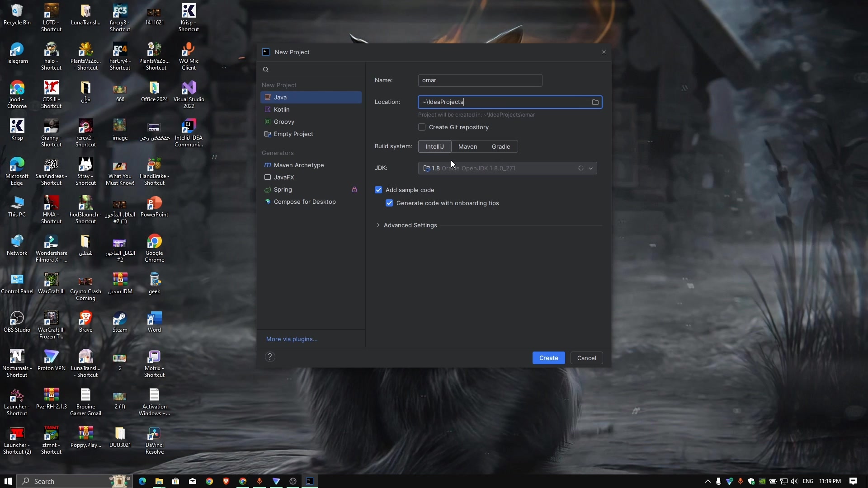Select Groovy project type
The image size is (868, 488).
(x=311, y=122)
